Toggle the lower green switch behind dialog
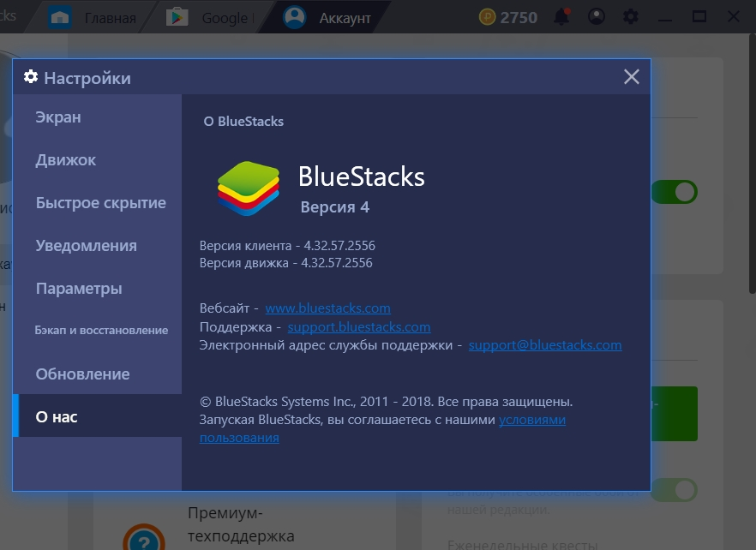Viewport: 756px width, 550px height. pyautogui.click(x=675, y=490)
